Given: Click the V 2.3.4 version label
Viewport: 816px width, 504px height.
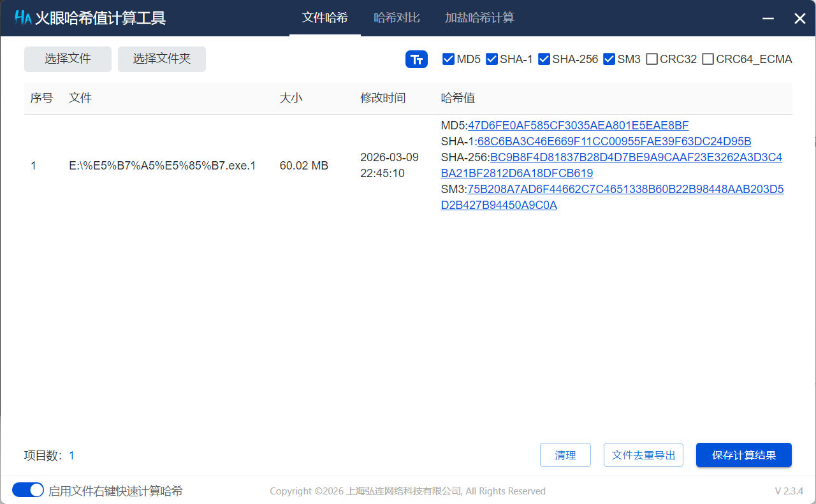Looking at the screenshot, I should 789,491.
